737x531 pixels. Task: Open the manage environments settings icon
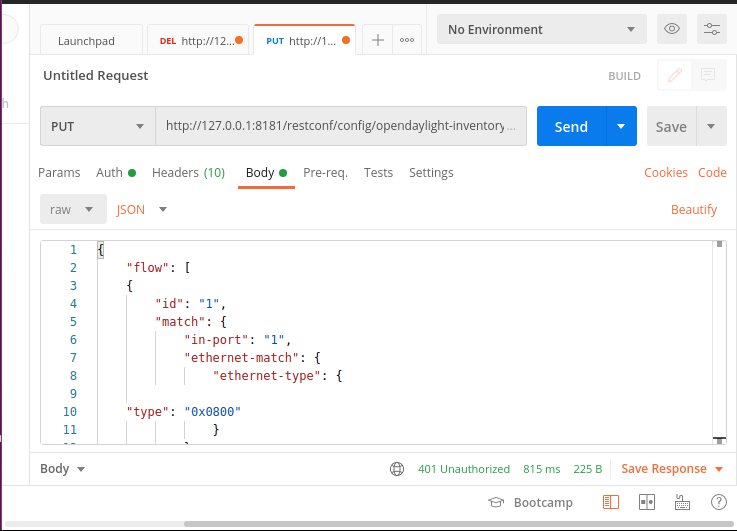tap(713, 29)
